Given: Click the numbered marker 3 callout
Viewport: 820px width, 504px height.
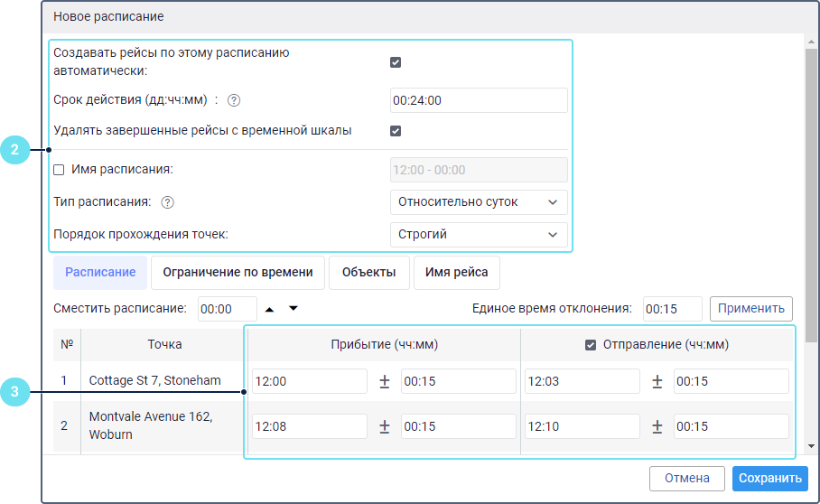Looking at the screenshot, I should coord(15,392).
